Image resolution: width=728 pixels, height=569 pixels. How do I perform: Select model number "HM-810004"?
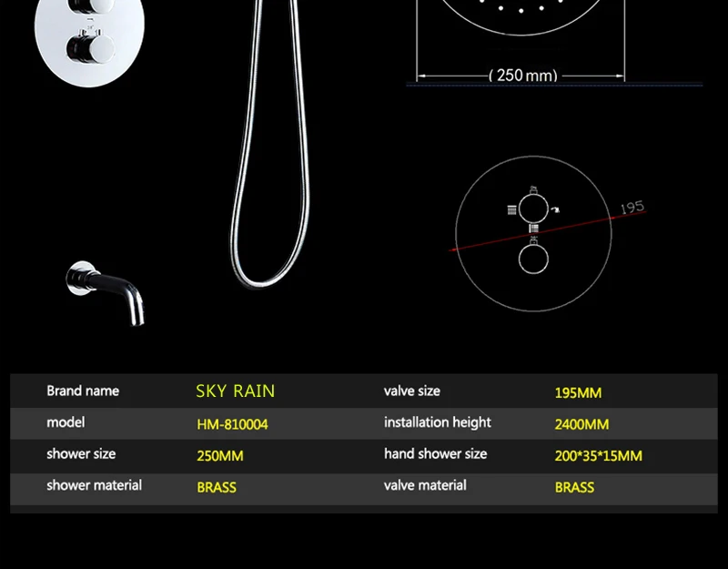(x=232, y=424)
